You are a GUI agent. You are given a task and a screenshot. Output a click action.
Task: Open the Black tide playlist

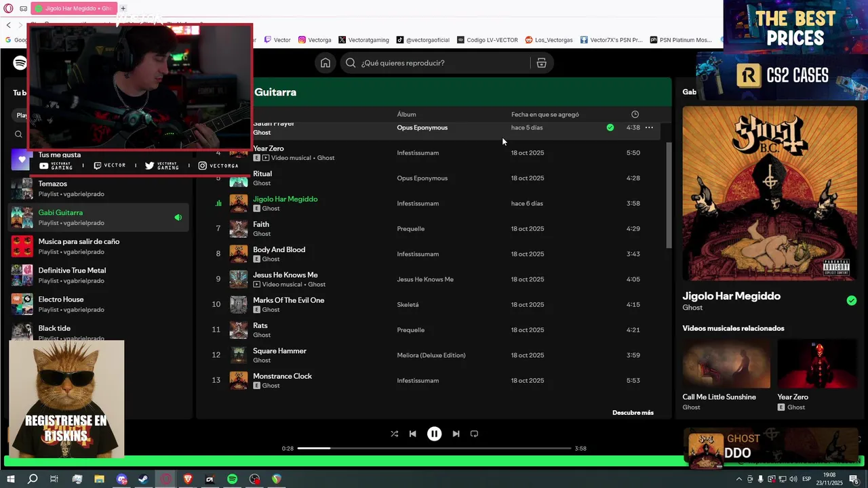tap(98, 331)
